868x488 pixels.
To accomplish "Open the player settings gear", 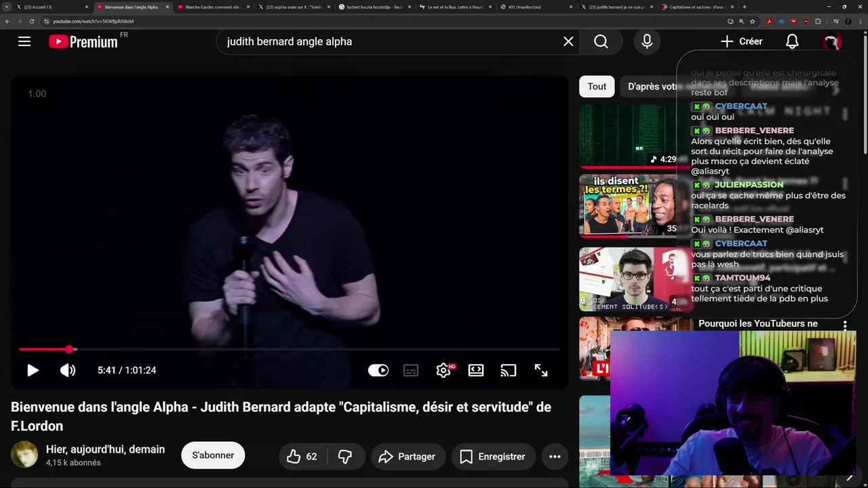I will [443, 370].
